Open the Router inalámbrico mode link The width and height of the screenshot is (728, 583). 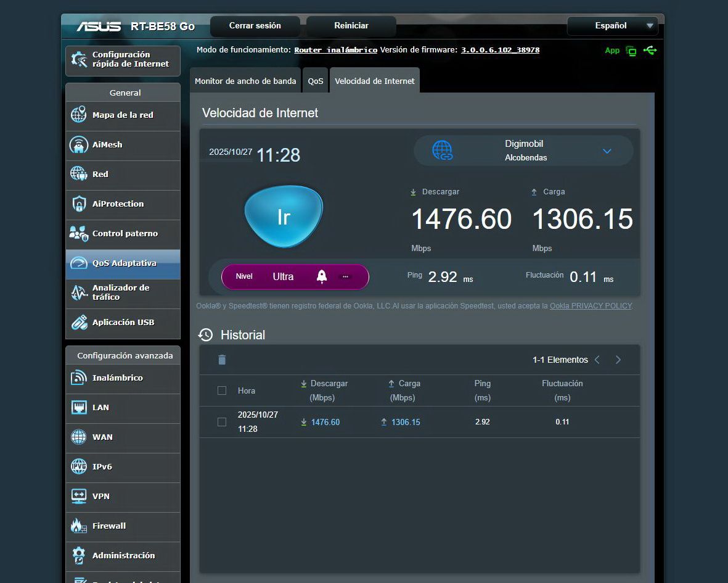[336, 50]
